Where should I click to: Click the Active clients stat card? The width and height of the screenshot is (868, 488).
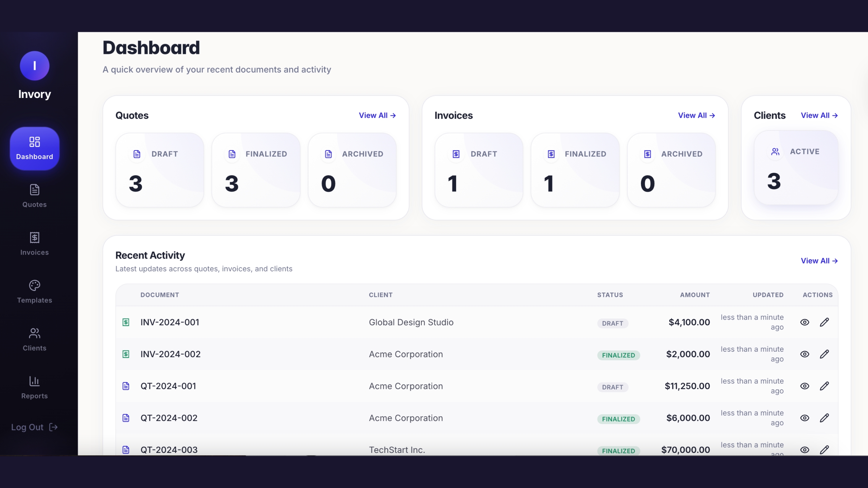[x=796, y=168]
